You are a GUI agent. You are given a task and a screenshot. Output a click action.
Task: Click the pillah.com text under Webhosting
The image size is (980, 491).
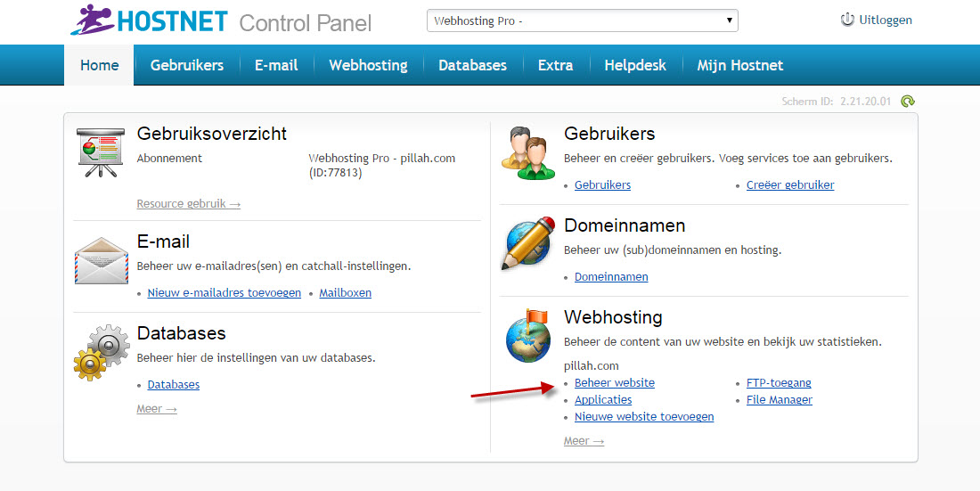pyautogui.click(x=592, y=366)
